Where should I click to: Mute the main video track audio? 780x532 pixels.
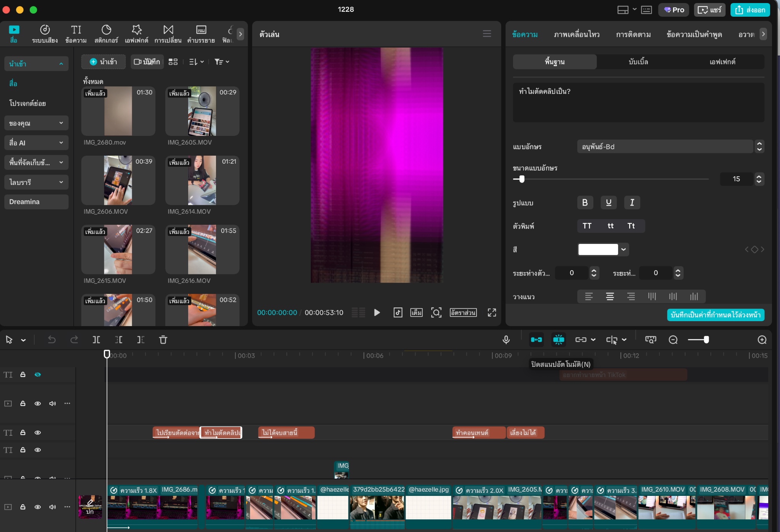click(x=53, y=507)
